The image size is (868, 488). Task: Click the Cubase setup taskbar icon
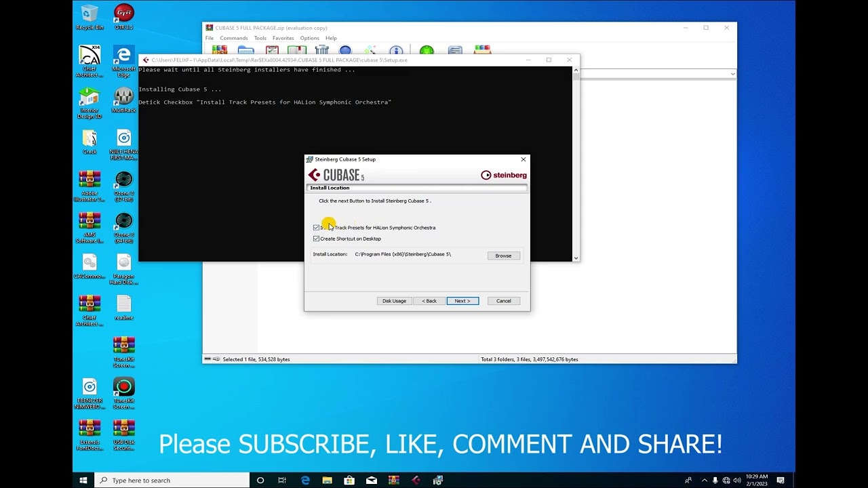416,480
